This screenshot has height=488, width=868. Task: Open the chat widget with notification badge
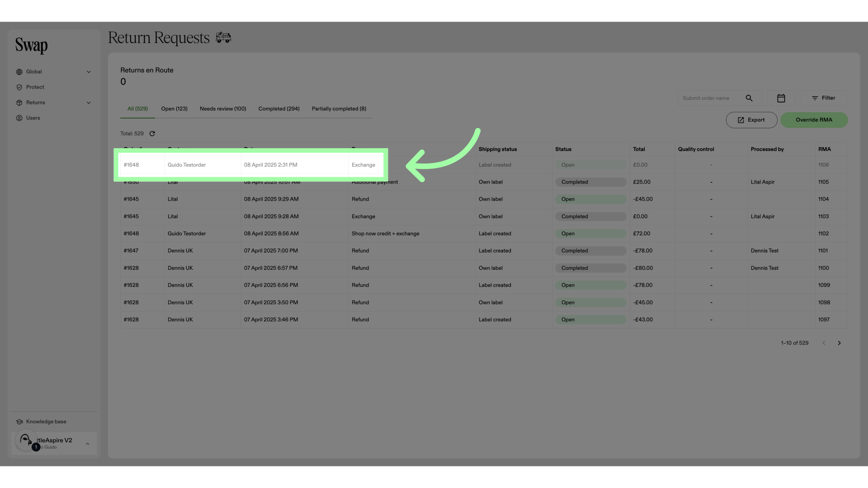(x=26, y=440)
